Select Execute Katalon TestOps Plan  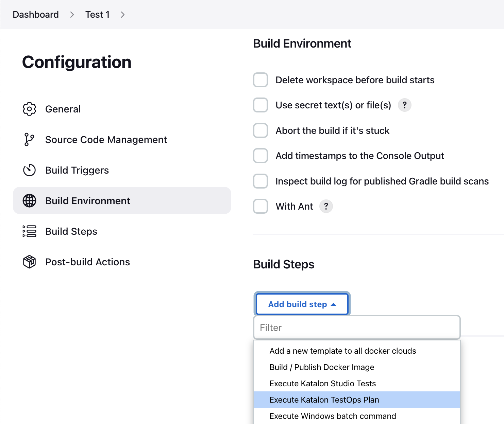coord(324,400)
